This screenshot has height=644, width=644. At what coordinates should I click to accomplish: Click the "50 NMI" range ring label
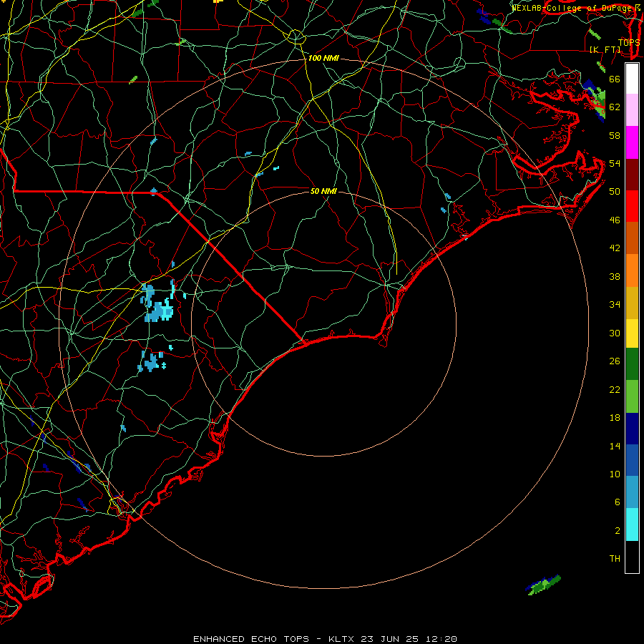323,191
